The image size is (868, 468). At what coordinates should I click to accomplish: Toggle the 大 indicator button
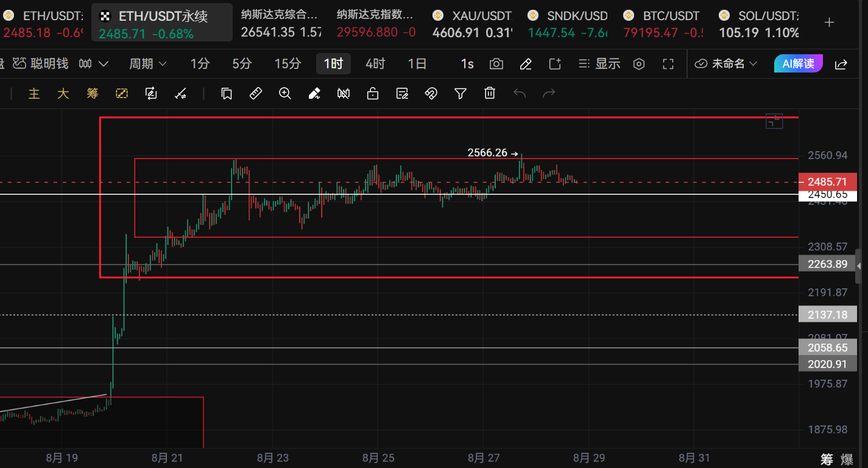pos(63,93)
